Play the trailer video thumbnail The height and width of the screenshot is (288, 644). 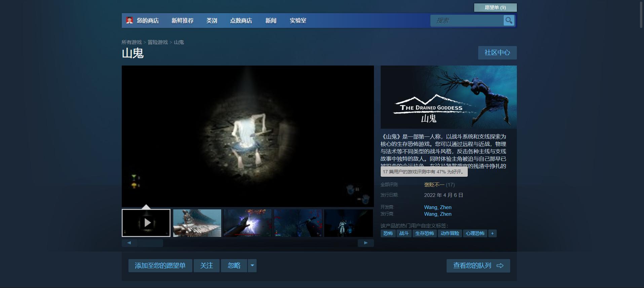coord(146,223)
